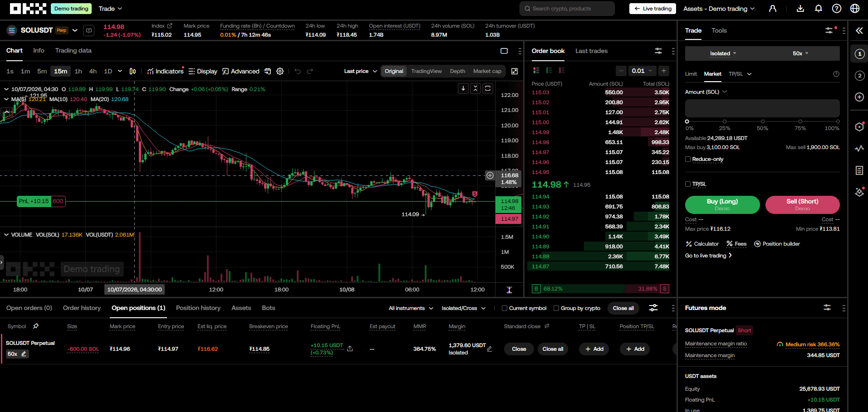Check Group by crypto option
This screenshot has height=412, width=868.
(556, 308)
